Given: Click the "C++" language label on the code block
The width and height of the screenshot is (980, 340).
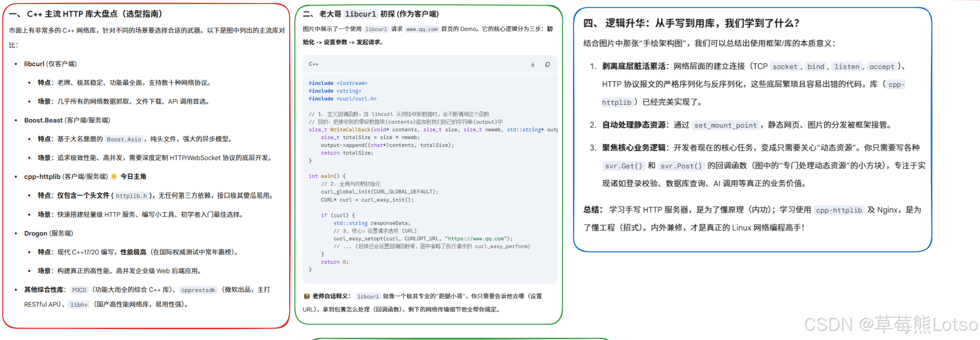Looking at the screenshot, I should [313, 64].
